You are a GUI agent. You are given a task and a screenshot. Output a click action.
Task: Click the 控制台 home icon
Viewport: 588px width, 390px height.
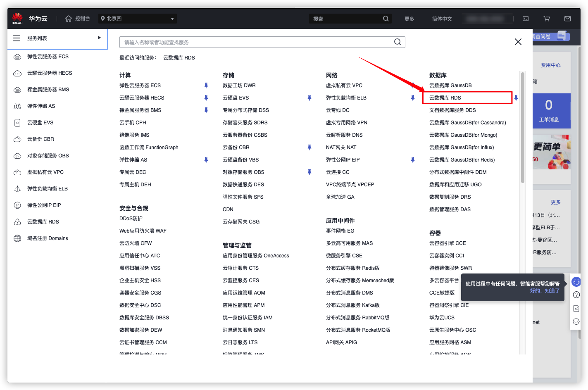coord(69,19)
